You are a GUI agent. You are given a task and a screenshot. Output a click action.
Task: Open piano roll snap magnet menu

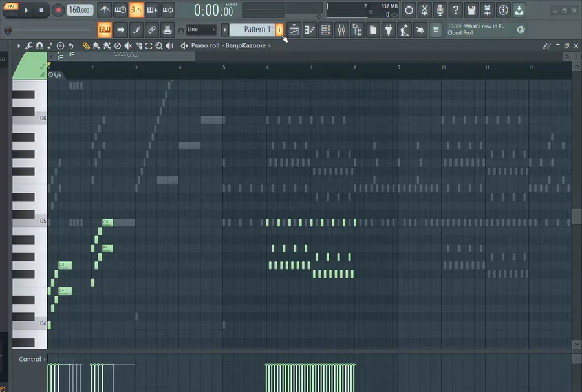pos(39,46)
